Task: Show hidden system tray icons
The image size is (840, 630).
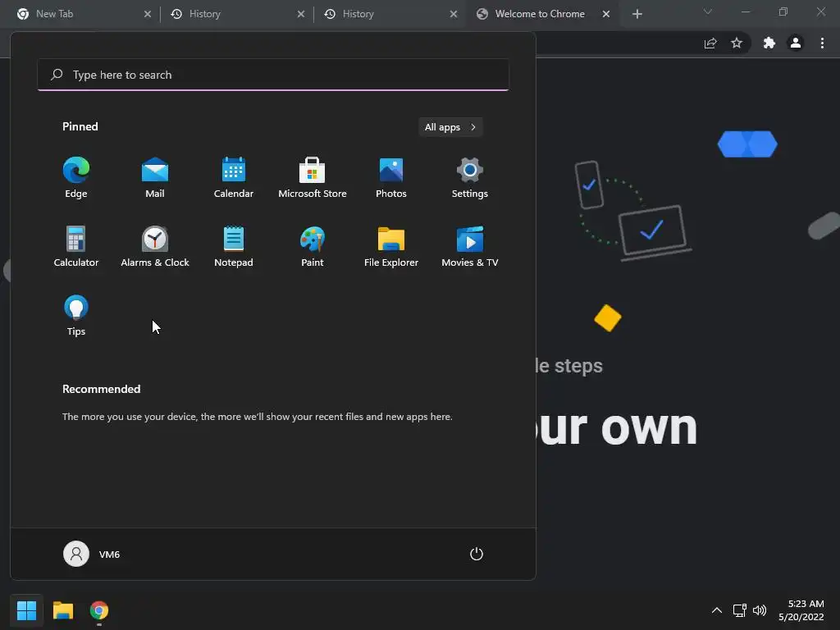Action: [x=716, y=610]
